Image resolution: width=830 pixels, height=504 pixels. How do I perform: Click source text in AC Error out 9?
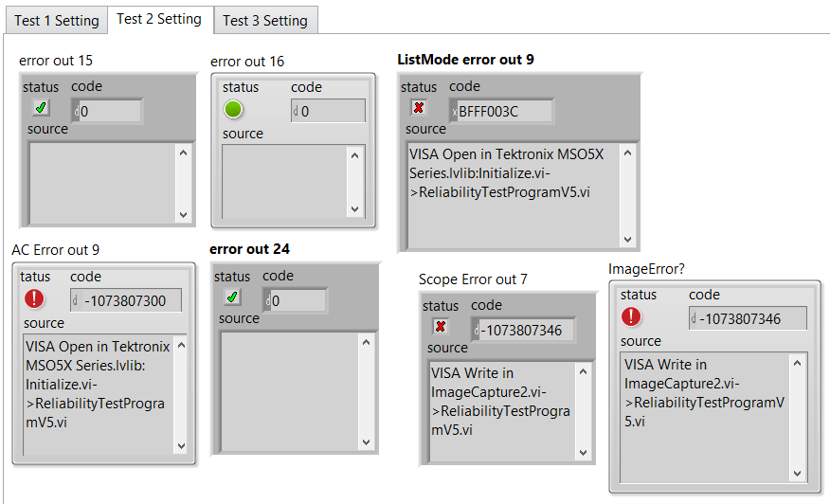(x=98, y=385)
